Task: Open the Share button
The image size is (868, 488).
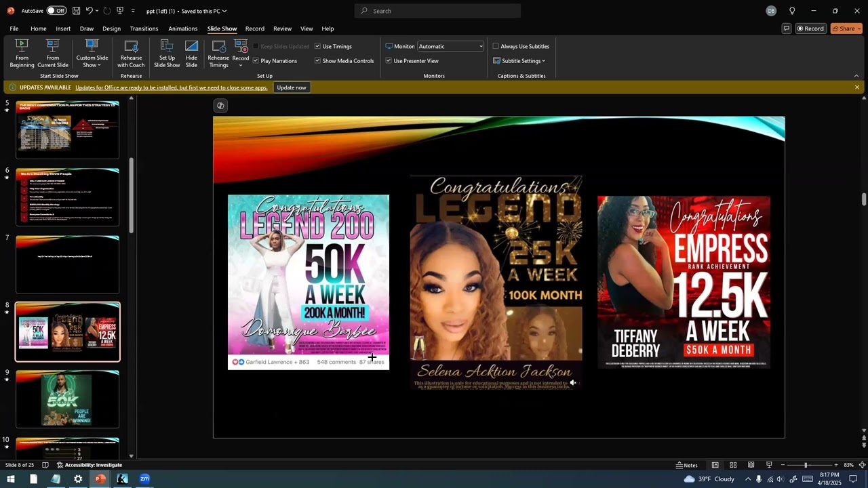Action: click(846, 28)
